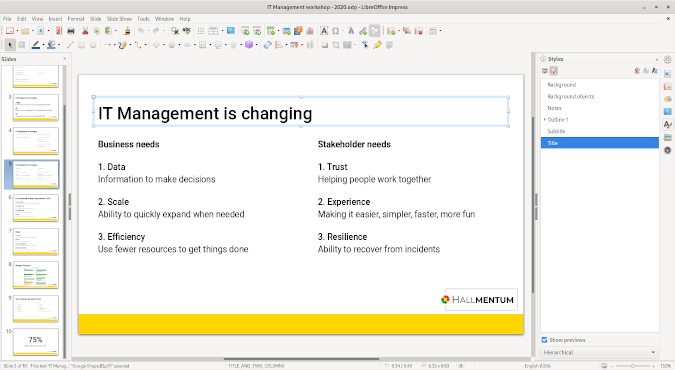675x370 pixels.
Task: Click the Duplicate Slide icon
Action: tap(407, 31)
